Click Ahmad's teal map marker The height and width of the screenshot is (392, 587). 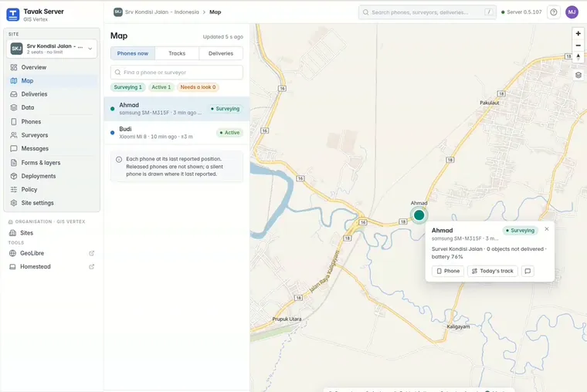(x=419, y=215)
